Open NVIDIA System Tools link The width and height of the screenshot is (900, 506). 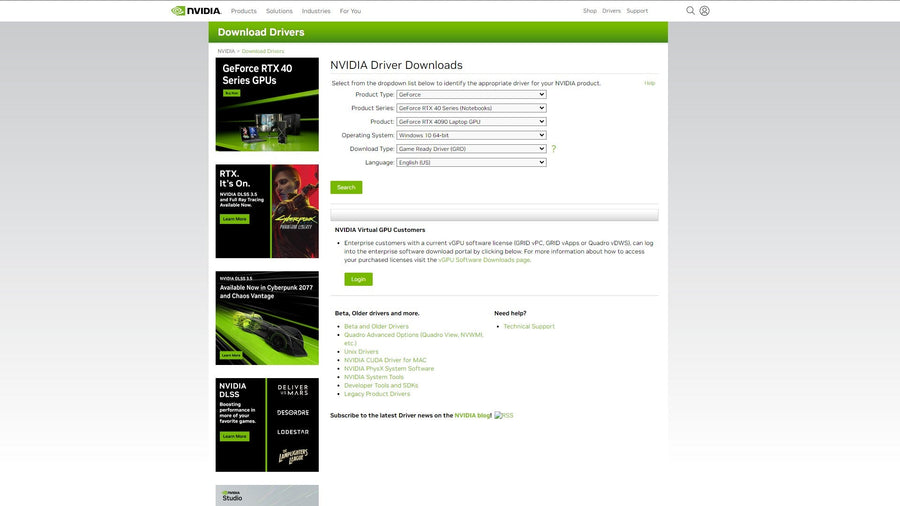click(x=374, y=377)
